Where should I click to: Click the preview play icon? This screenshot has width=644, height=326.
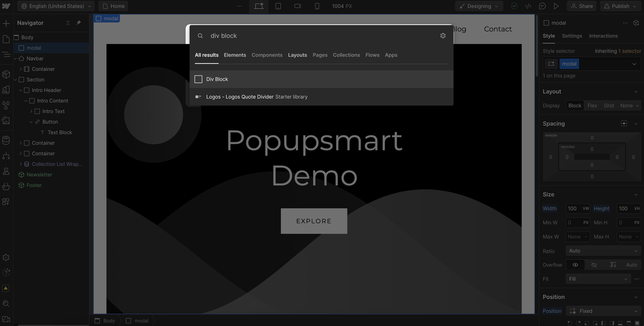(556, 6)
